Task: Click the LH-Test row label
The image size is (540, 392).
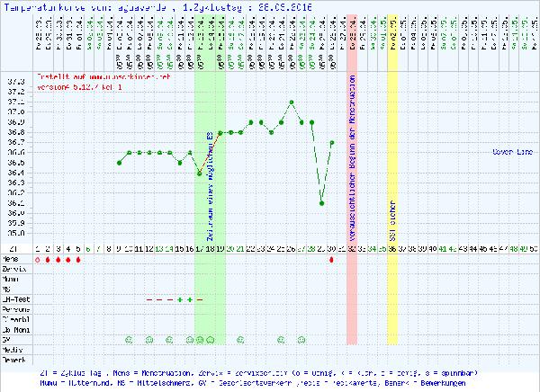Action: click(16, 299)
